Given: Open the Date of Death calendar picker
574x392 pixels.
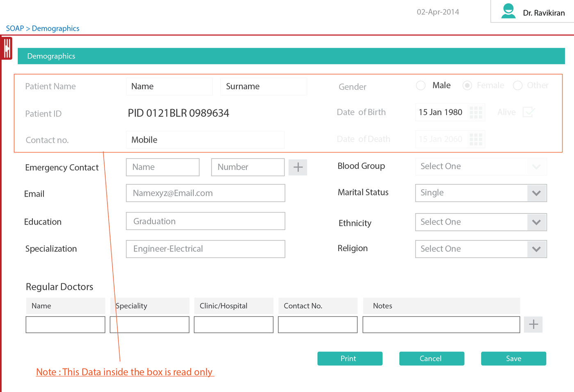Looking at the screenshot, I should point(476,139).
